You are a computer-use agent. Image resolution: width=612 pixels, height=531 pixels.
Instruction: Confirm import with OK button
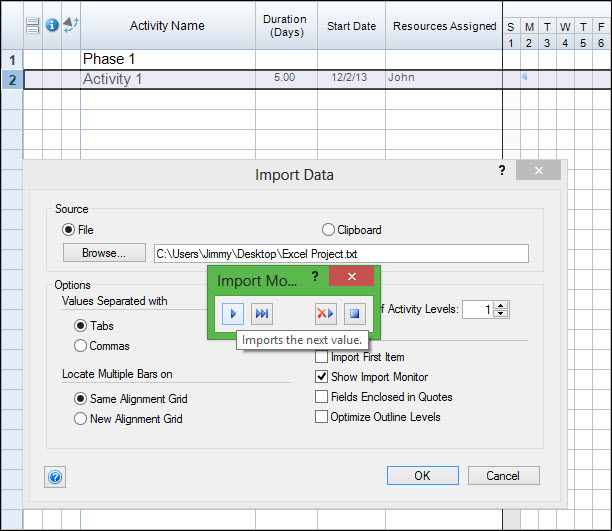pos(422,476)
